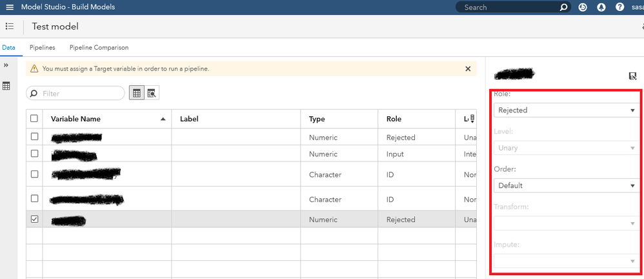
Task: Click the search magnifier icon
Action: tap(563, 7)
